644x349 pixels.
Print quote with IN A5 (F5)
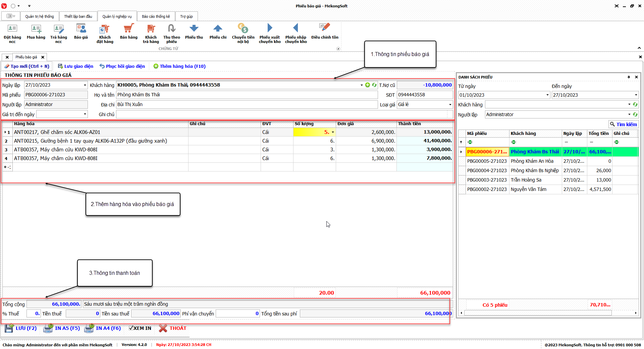[x=62, y=328]
